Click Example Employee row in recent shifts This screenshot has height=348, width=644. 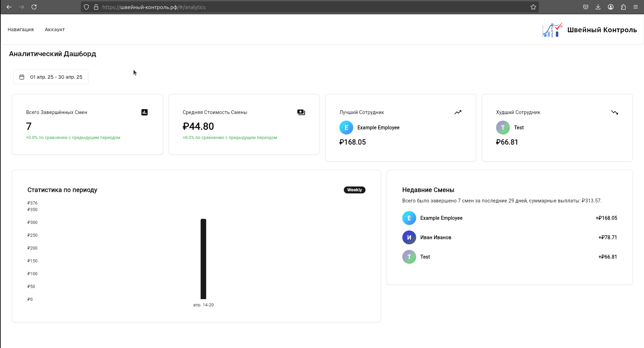[x=510, y=218]
